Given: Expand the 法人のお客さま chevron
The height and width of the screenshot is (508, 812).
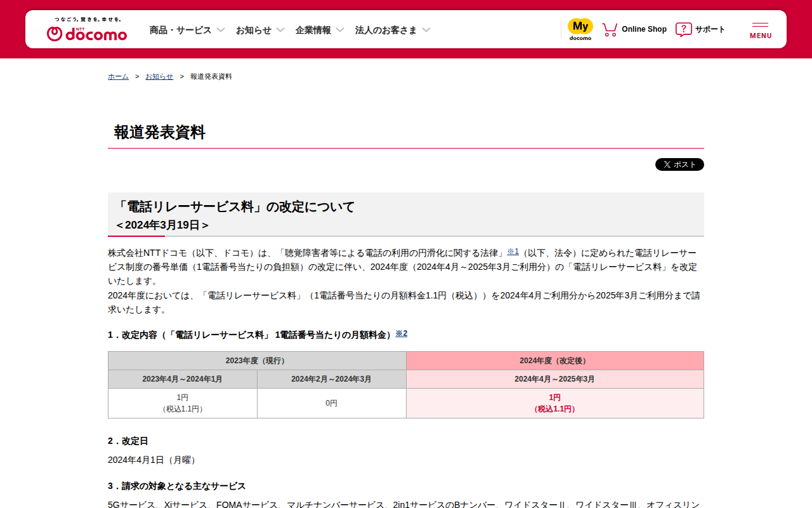Looking at the screenshot, I should [426, 30].
